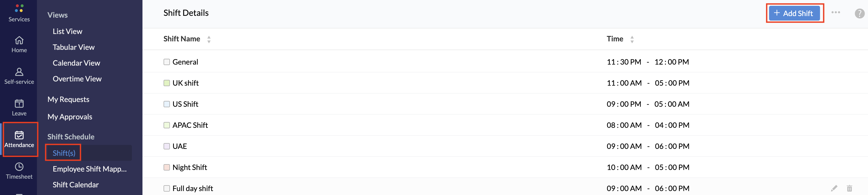Open the Services app switcher icon
The image size is (868, 195).
[x=19, y=8]
